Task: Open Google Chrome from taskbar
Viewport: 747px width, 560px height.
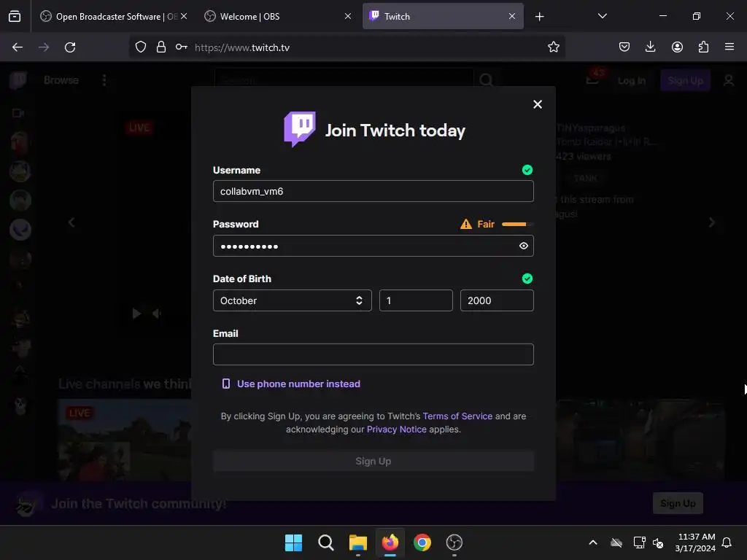Action: click(x=422, y=542)
